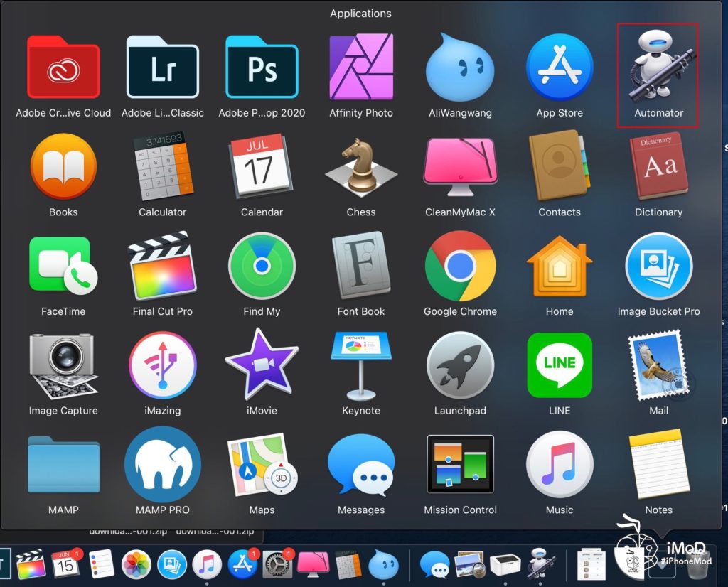Viewport: 728px width, 587px height.
Task: Open the MAMP folder
Action: (x=63, y=465)
